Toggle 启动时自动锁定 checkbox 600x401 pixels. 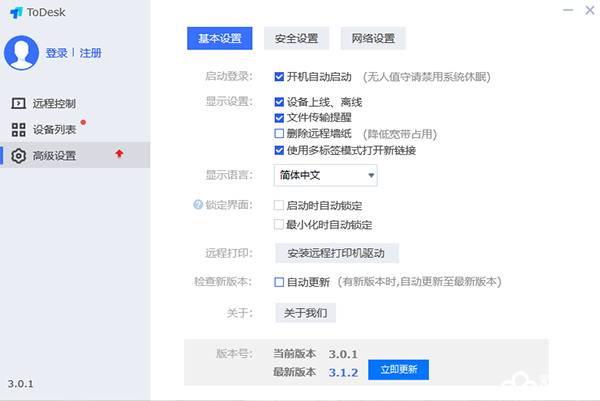pyautogui.click(x=279, y=205)
